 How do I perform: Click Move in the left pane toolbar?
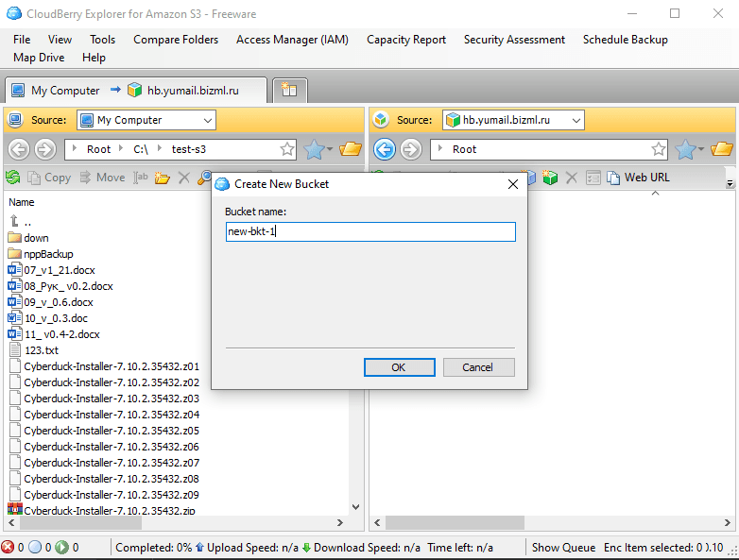(x=102, y=178)
